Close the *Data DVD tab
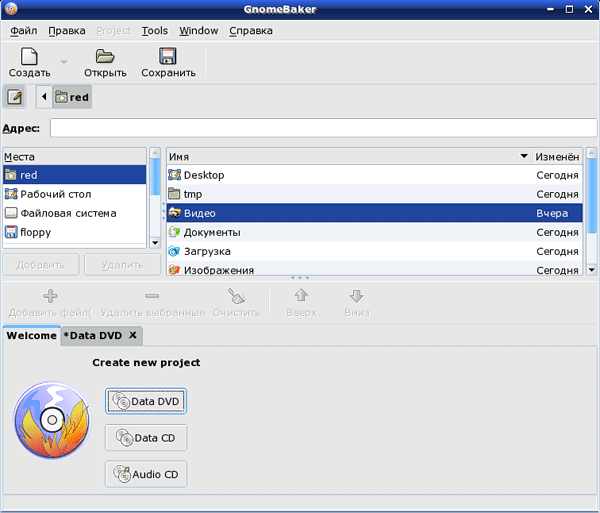Image resolution: width=600 pixels, height=513 pixels. (133, 335)
